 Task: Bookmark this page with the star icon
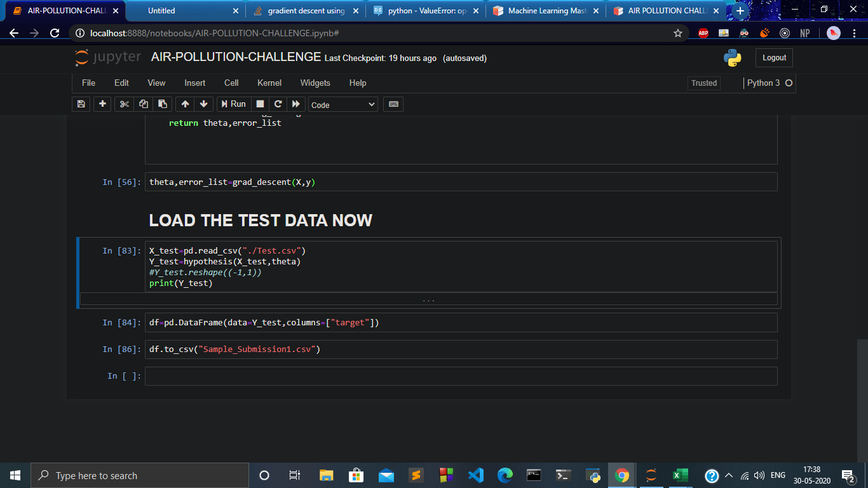[678, 33]
